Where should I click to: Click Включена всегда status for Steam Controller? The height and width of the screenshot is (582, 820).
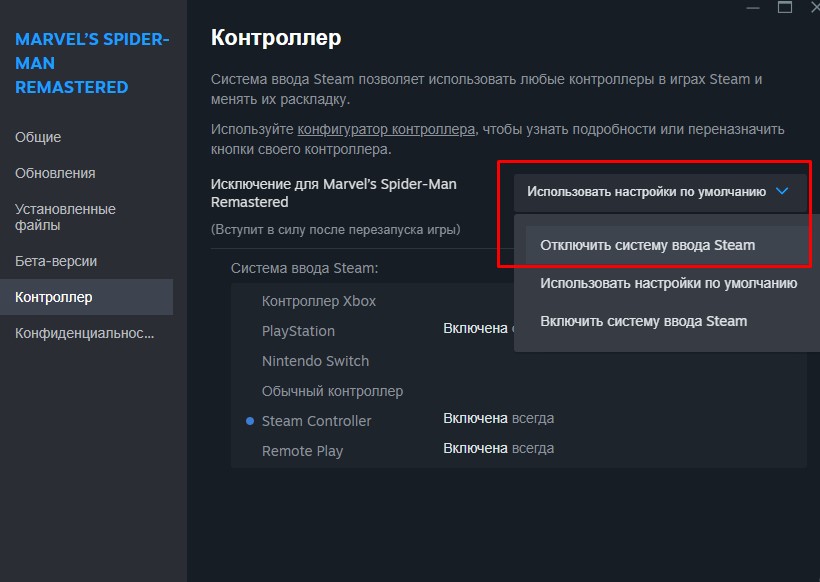click(x=498, y=418)
